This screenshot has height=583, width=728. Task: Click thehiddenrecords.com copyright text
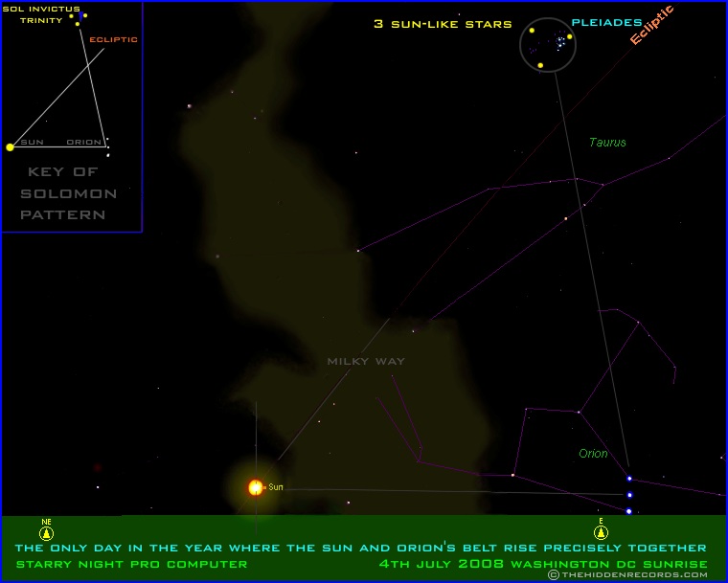[628, 575]
